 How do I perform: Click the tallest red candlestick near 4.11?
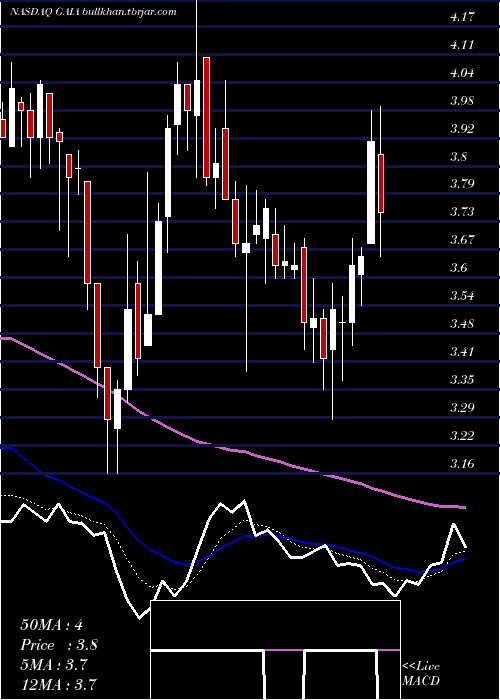coord(206,117)
